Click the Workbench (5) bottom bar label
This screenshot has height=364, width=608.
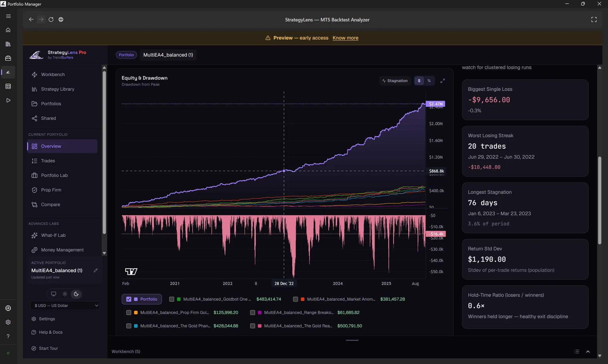tap(126, 351)
